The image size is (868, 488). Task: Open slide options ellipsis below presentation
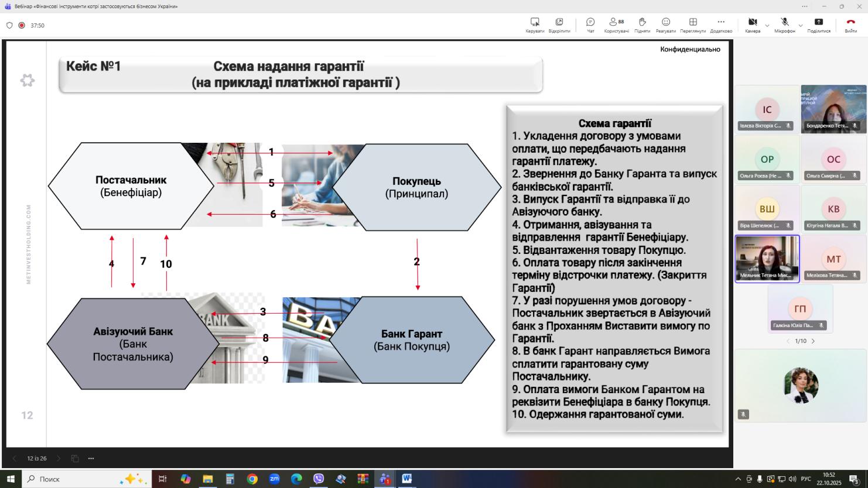click(x=91, y=458)
